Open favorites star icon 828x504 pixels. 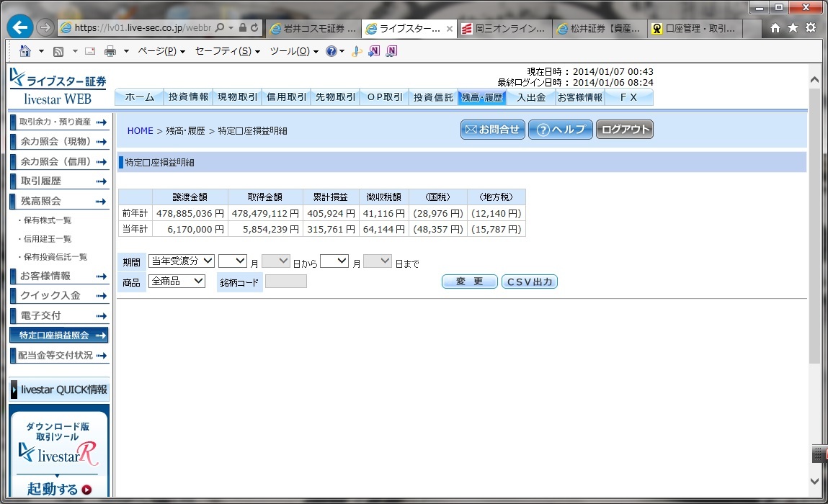[x=793, y=28]
